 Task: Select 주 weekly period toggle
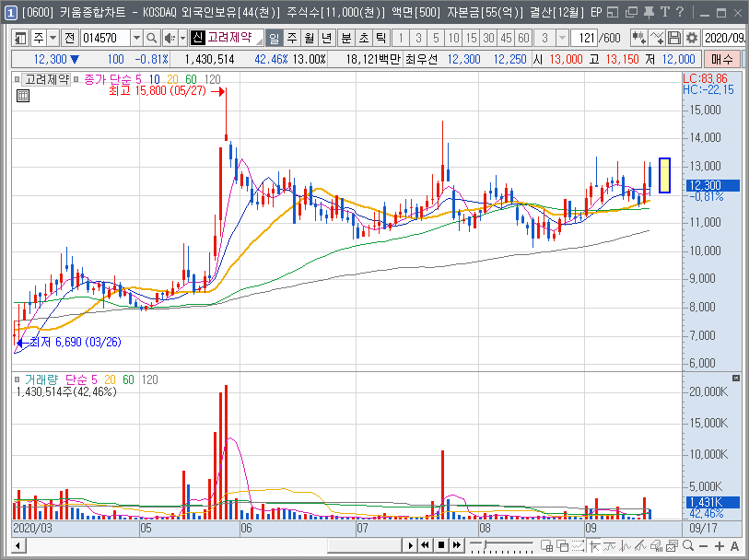click(292, 37)
